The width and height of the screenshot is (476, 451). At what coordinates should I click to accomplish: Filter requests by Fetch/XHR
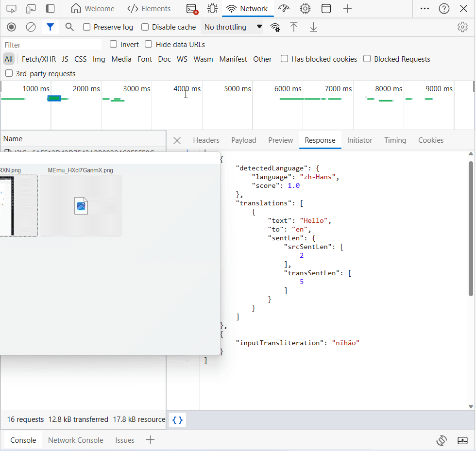click(39, 59)
